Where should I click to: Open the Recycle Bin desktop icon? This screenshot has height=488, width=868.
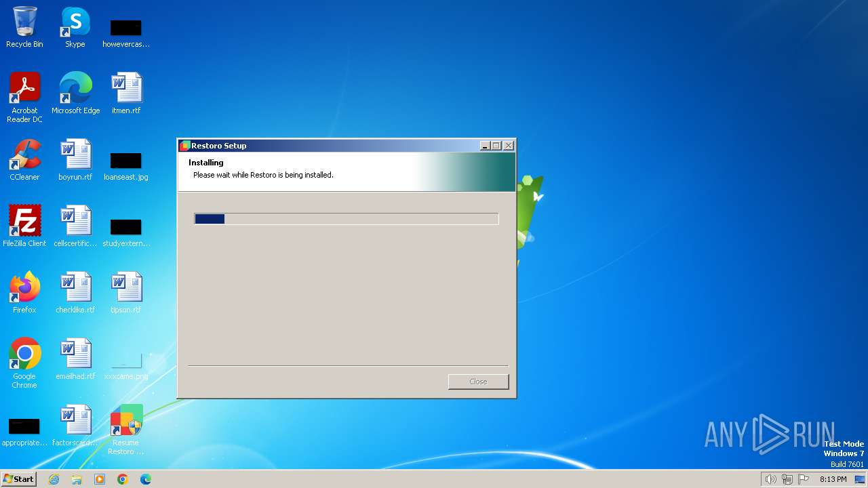tap(24, 27)
